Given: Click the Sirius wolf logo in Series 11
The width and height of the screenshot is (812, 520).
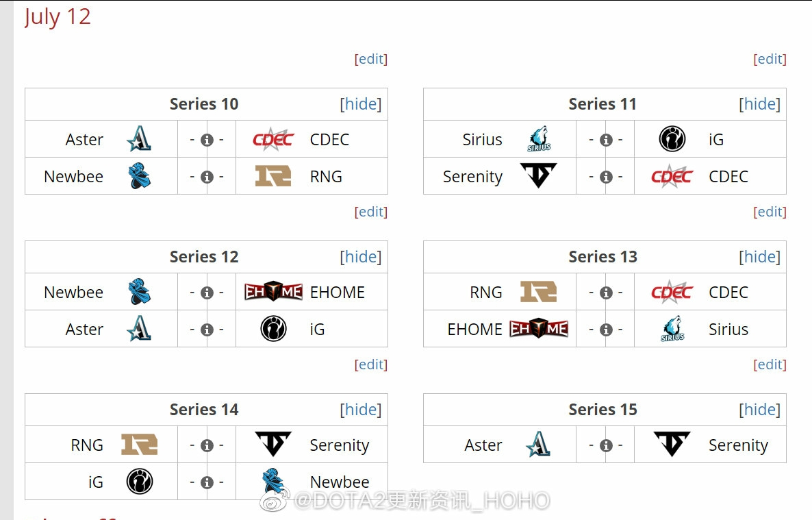Looking at the screenshot, I should click(x=539, y=139).
